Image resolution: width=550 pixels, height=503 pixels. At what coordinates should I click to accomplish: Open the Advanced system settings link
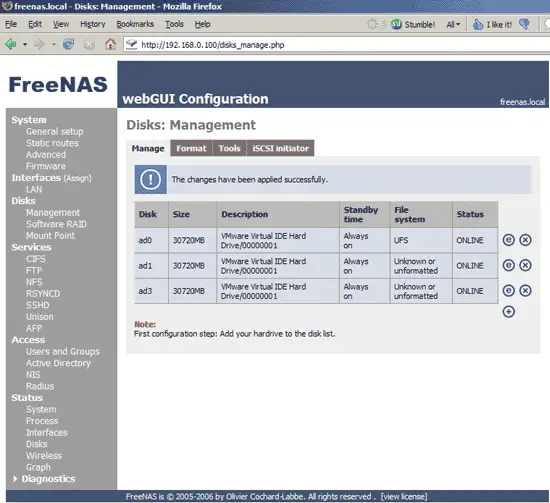click(46, 155)
